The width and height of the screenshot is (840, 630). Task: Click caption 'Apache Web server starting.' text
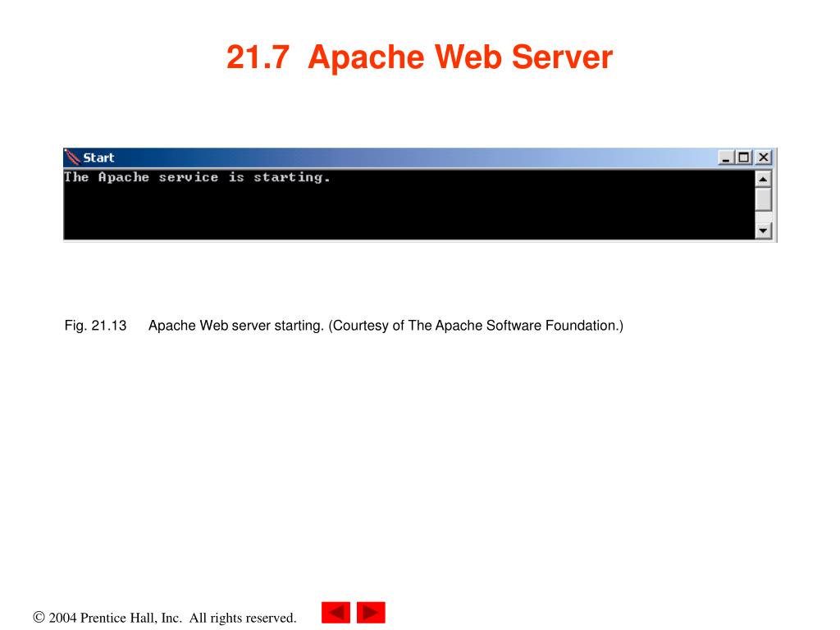click(x=236, y=326)
